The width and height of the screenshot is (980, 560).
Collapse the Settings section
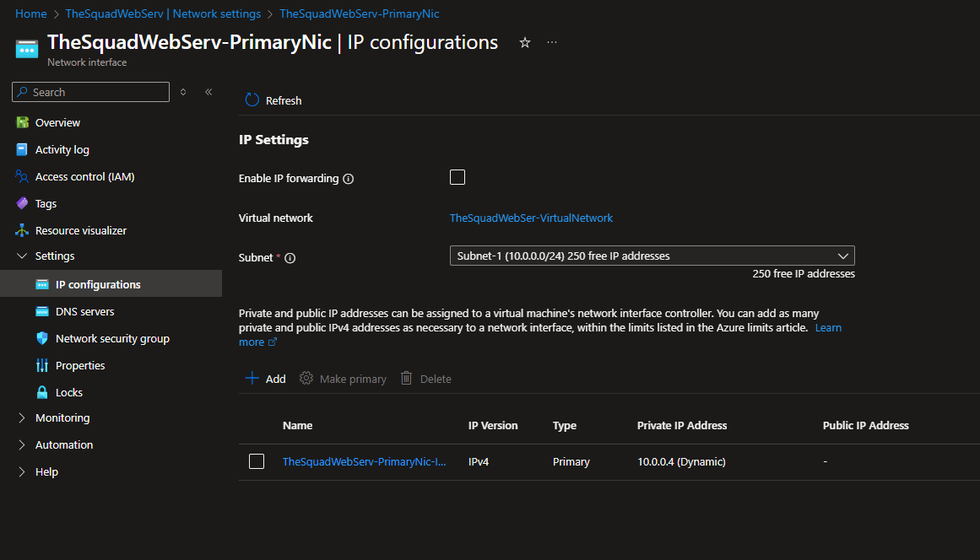22,256
